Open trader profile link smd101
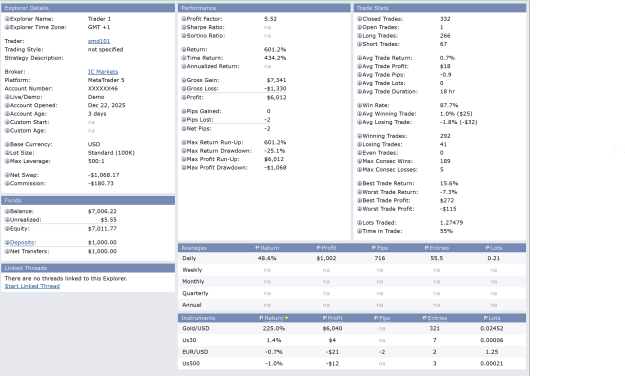Viewport: 625px width, 376px height. [x=99, y=41]
